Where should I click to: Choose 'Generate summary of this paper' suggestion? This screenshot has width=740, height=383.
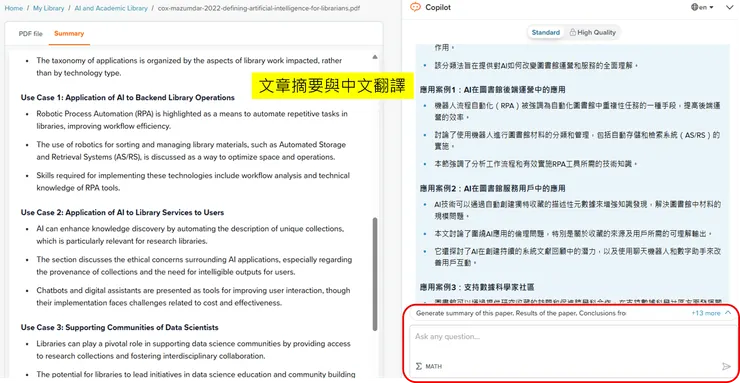[x=465, y=313]
